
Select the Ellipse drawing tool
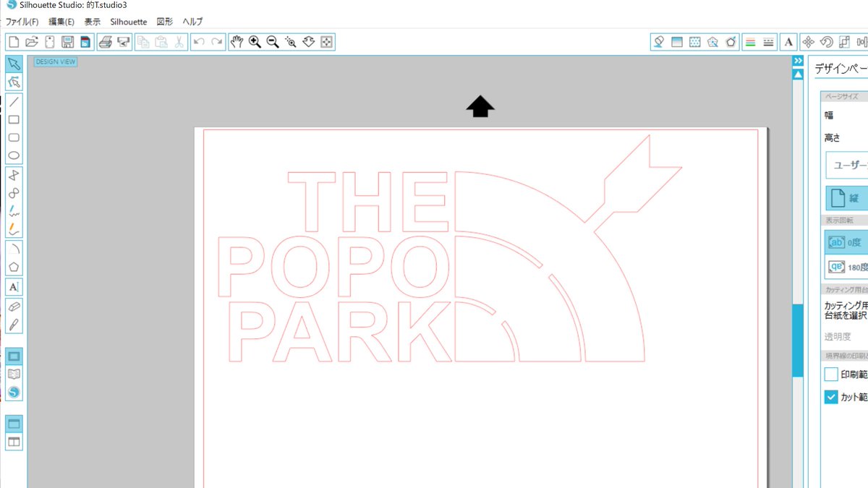point(14,156)
